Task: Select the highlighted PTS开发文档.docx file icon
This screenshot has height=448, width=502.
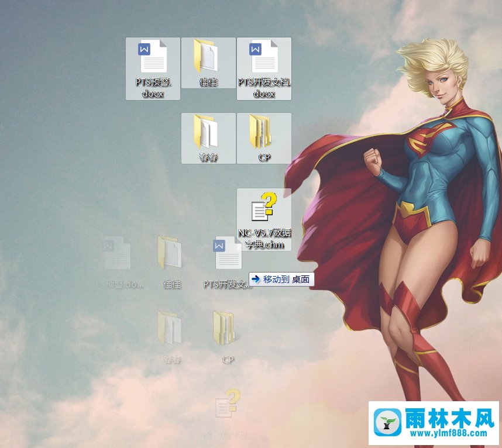Action: [x=264, y=57]
